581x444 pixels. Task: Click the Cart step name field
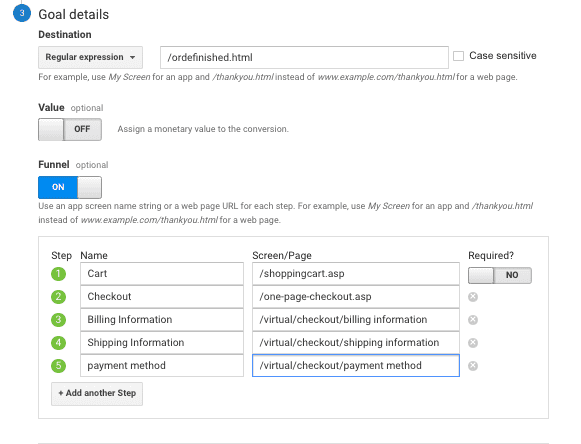[162, 274]
